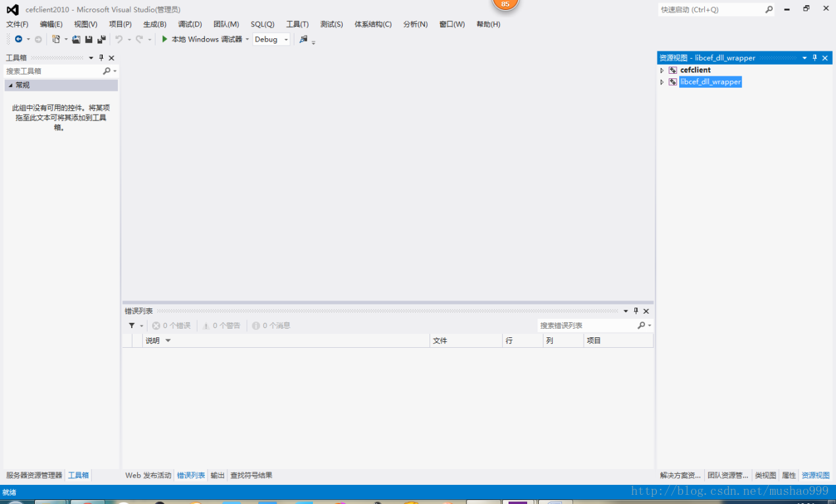
Task: Close the 错误列表 panel
Action: coord(646,311)
